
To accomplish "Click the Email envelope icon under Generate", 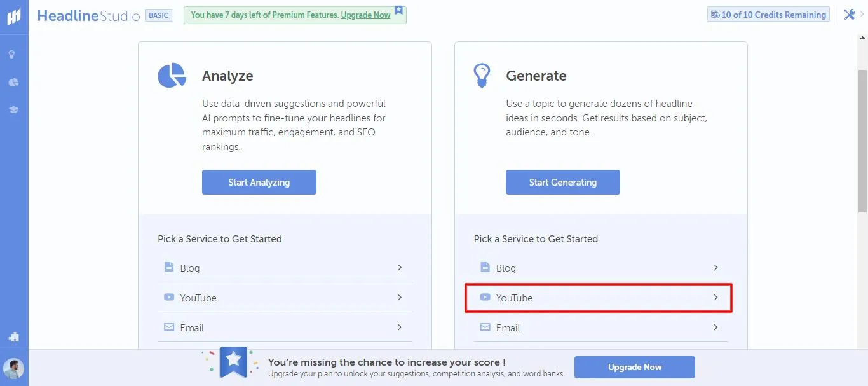I will [485, 327].
